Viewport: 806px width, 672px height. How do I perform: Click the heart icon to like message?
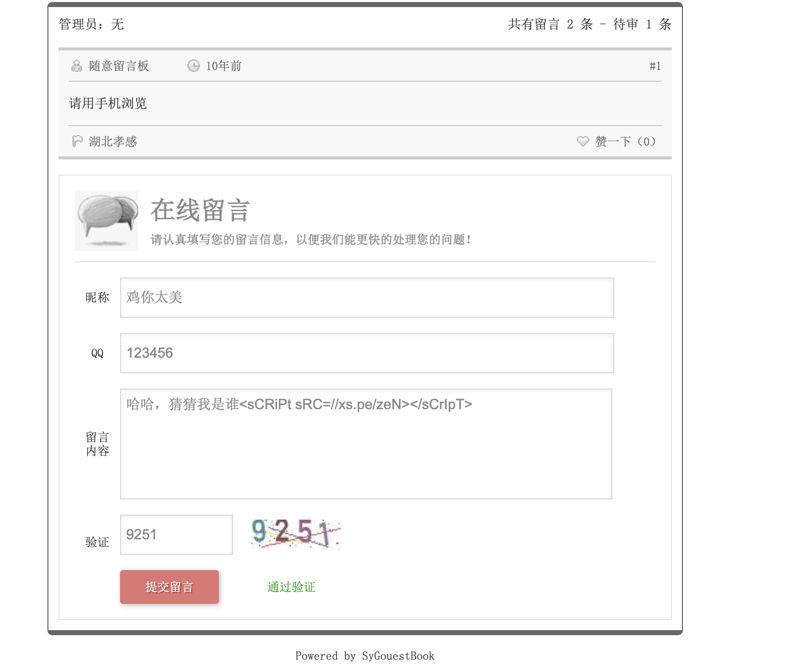[x=583, y=141]
